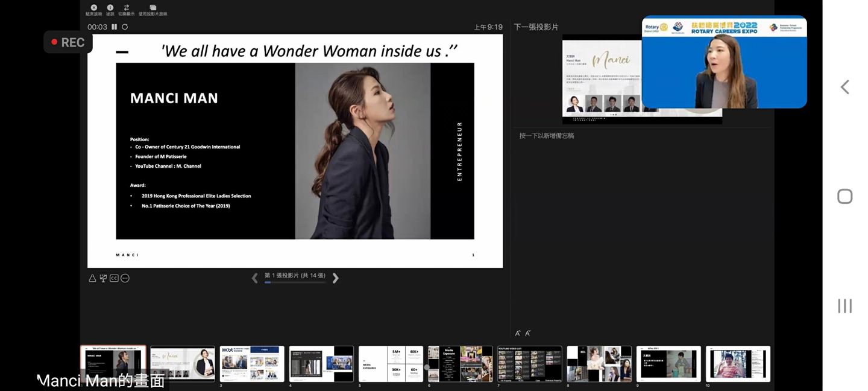Tap the Android home navigation button

point(845,197)
